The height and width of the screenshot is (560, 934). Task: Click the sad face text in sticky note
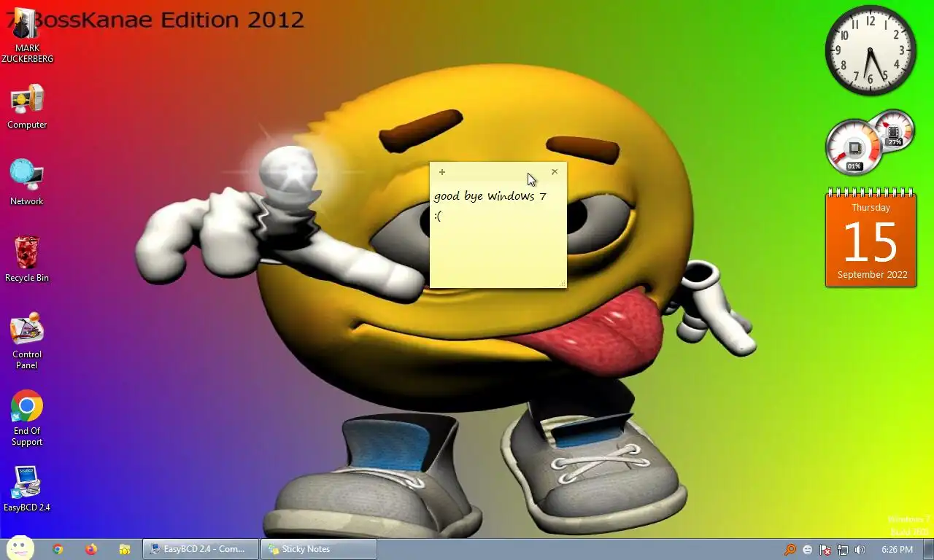pyautogui.click(x=438, y=216)
